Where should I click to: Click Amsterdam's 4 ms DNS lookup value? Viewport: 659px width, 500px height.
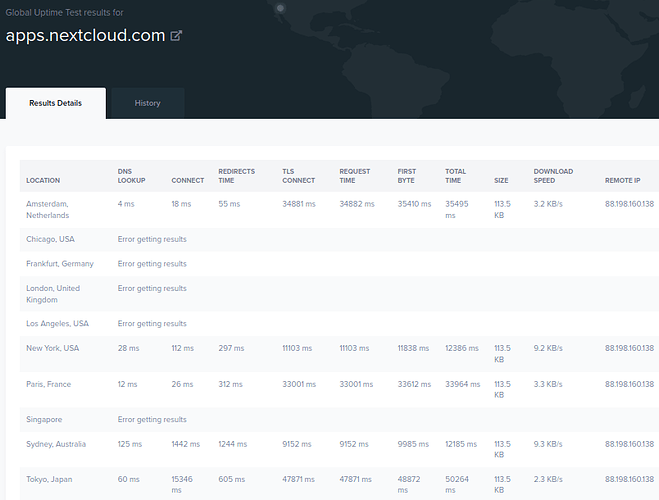[126, 204]
